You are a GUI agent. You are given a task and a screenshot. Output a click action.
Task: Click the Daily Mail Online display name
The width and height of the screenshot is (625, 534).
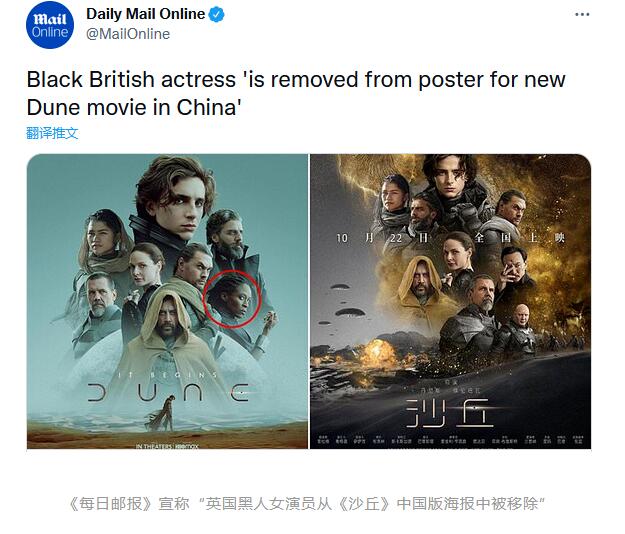click(x=145, y=14)
